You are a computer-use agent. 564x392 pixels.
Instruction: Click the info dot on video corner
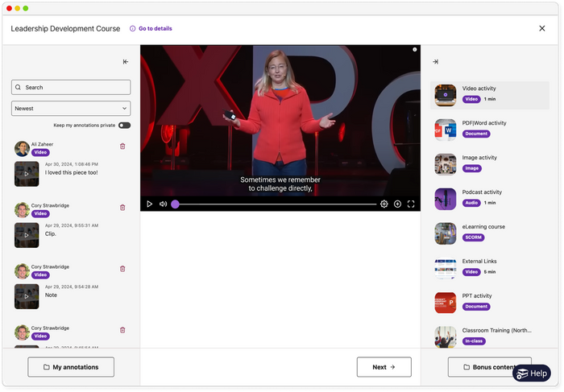[x=415, y=50]
